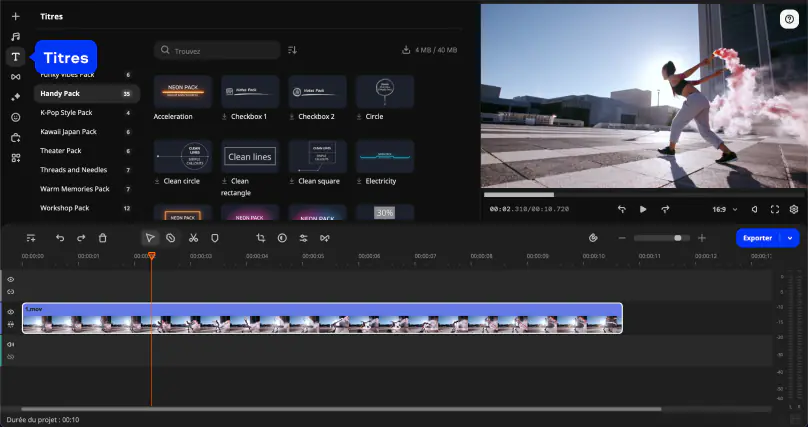Open the More tools grid icon
This screenshot has height=427, width=808.
[15, 158]
